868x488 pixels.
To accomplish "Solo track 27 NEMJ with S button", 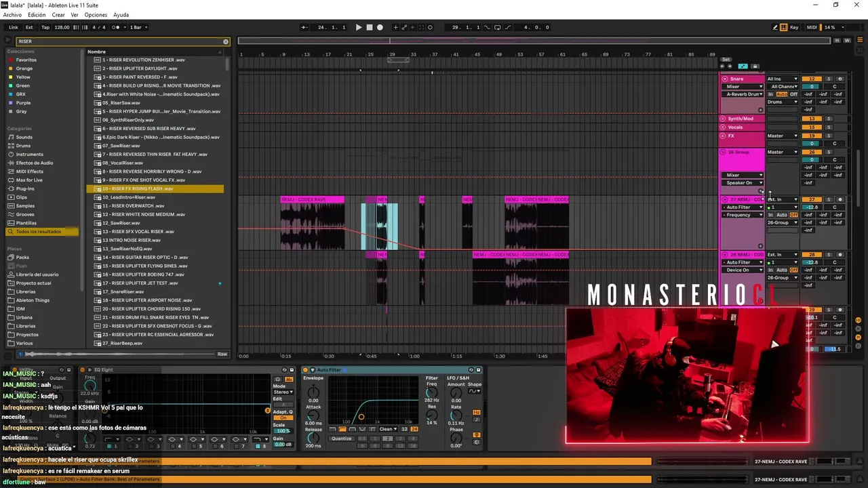I will 829,200.
